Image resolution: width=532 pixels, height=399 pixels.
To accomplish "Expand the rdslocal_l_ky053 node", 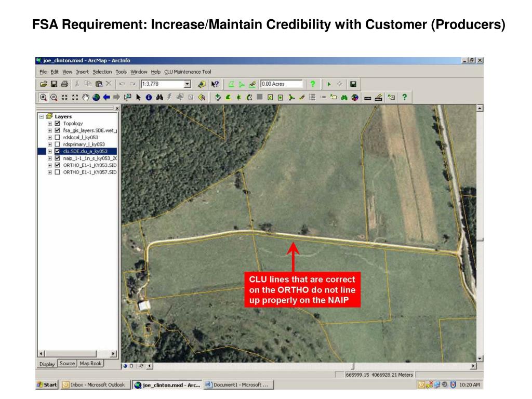I will 49,137.
